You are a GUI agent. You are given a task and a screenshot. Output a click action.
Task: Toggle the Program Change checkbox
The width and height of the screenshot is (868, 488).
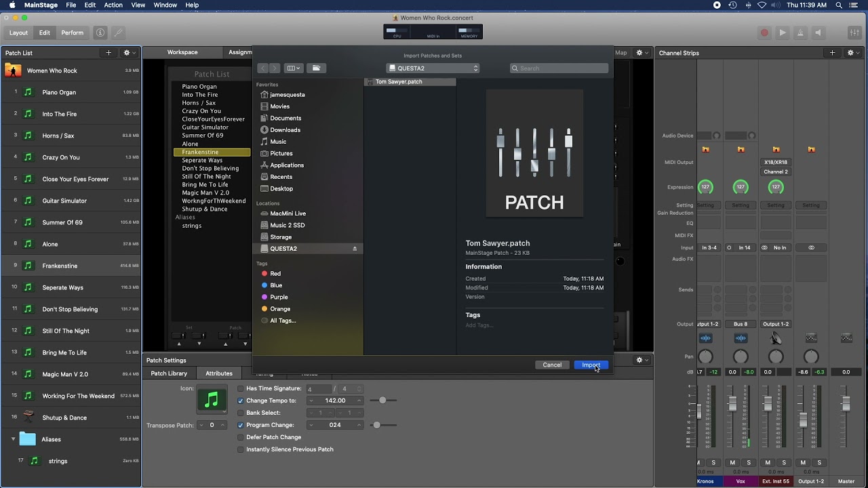point(241,425)
